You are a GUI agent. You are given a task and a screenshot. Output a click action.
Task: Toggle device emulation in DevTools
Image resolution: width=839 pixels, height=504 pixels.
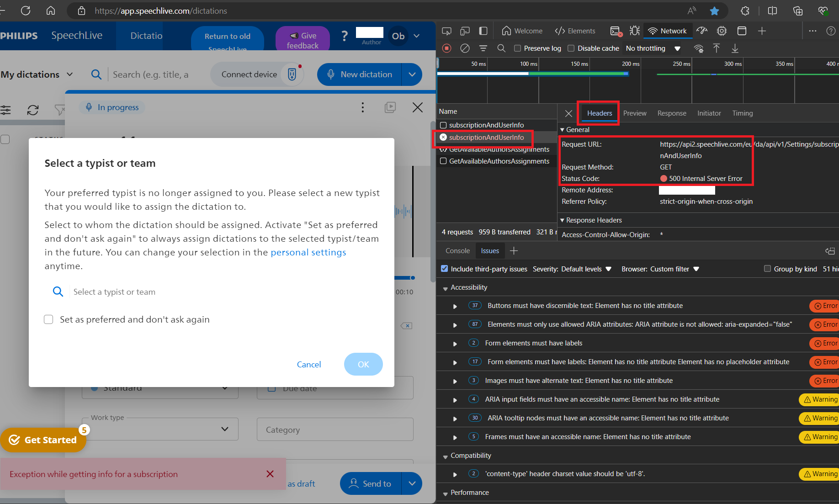[x=465, y=31]
